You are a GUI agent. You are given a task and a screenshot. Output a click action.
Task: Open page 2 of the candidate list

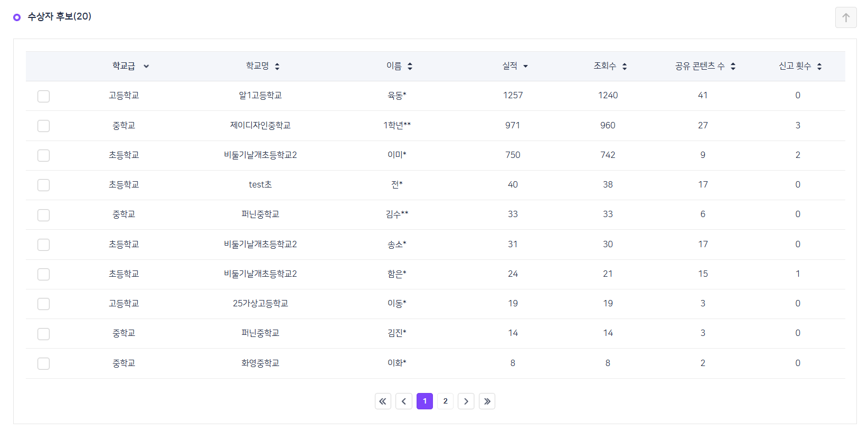click(445, 401)
